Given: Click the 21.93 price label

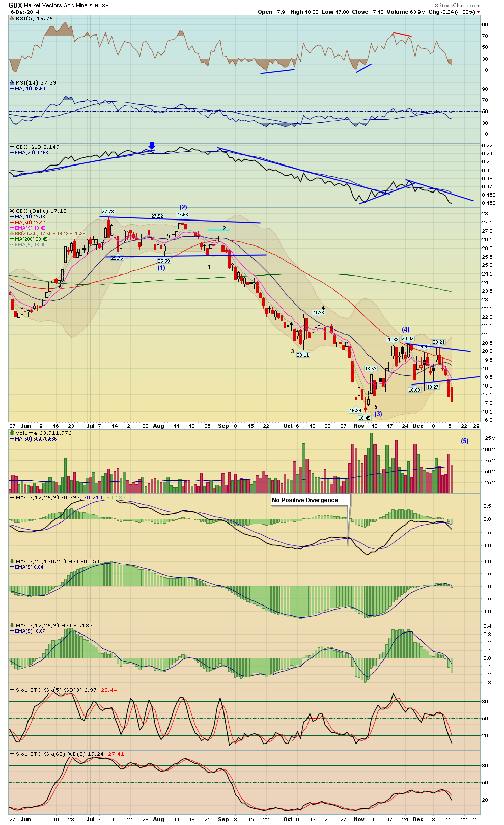Looking at the screenshot, I should (318, 312).
